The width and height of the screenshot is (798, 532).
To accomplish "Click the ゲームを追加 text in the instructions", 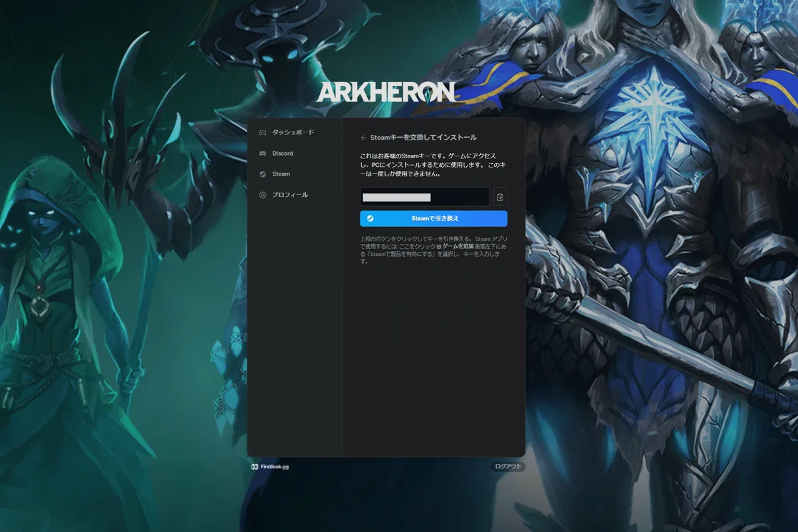I will (x=458, y=246).
